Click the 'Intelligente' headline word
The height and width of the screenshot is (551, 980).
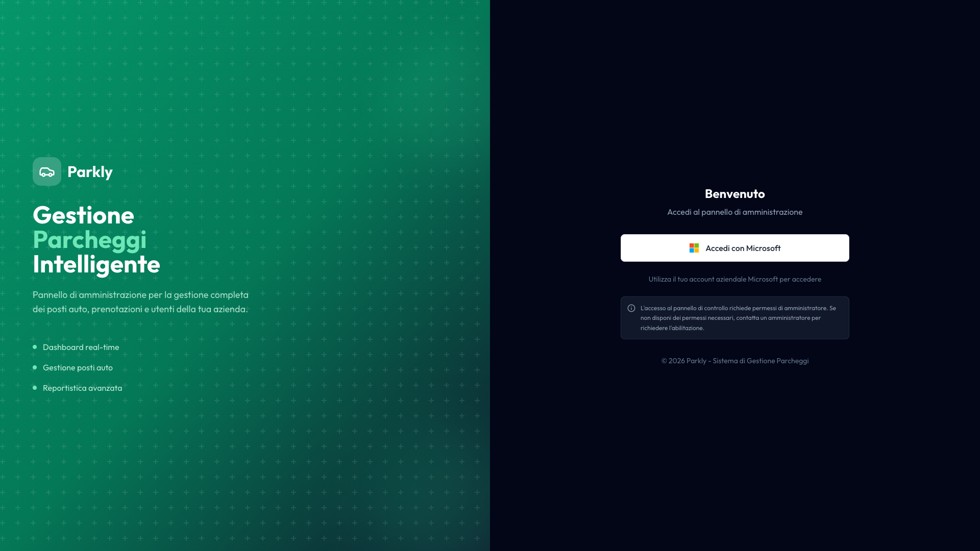tap(96, 264)
